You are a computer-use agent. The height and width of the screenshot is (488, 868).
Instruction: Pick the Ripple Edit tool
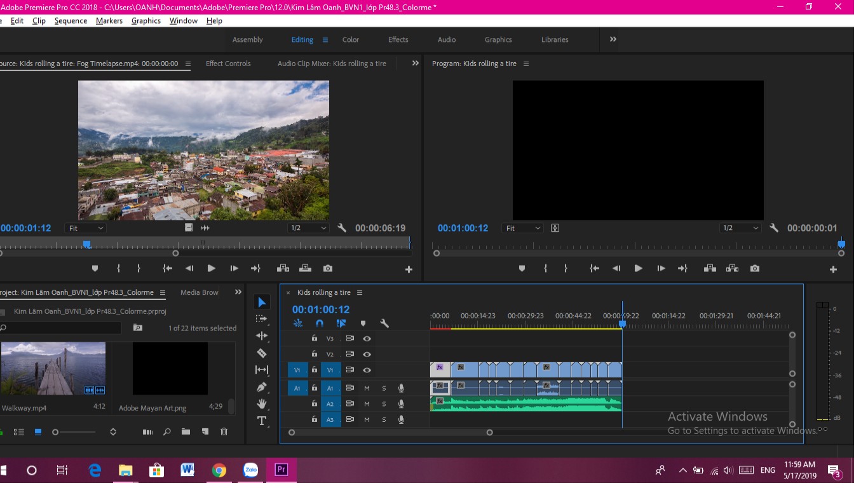click(262, 335)
